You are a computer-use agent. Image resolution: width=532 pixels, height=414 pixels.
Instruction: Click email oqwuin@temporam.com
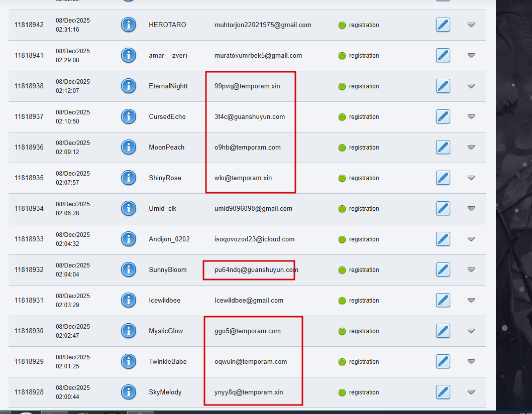tap(250, 361)
